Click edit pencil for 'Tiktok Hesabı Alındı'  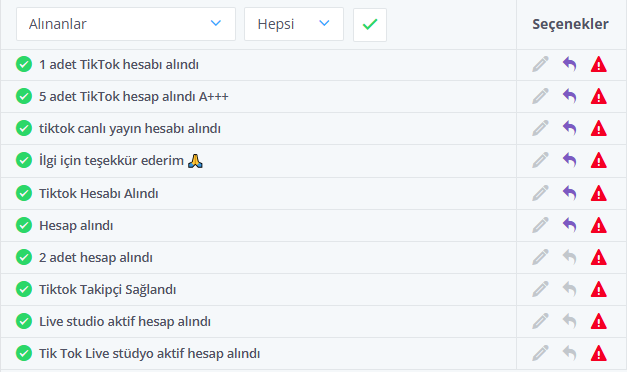coord(540,193)
